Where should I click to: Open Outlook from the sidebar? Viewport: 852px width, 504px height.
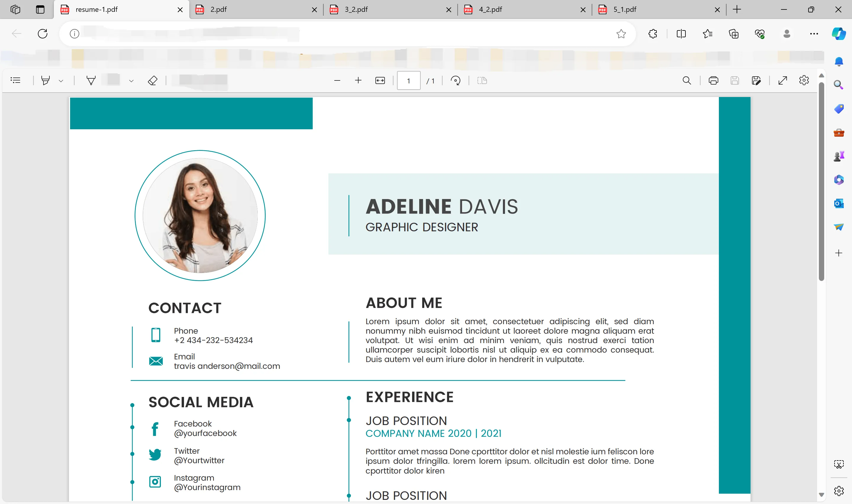click(838, 203)
